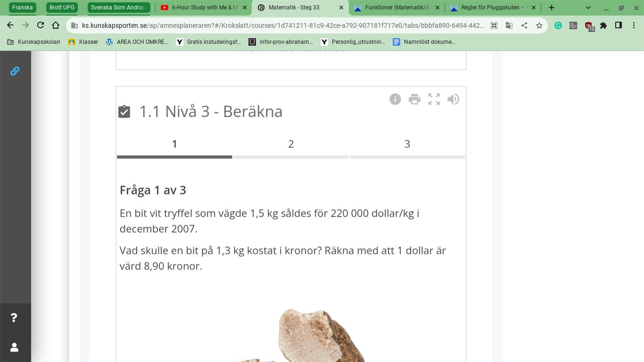Image resolution: width=644 pixels, height=362 pixels.
Task: Open fullscreen view of the exercise
Action: tap(434, 99)
